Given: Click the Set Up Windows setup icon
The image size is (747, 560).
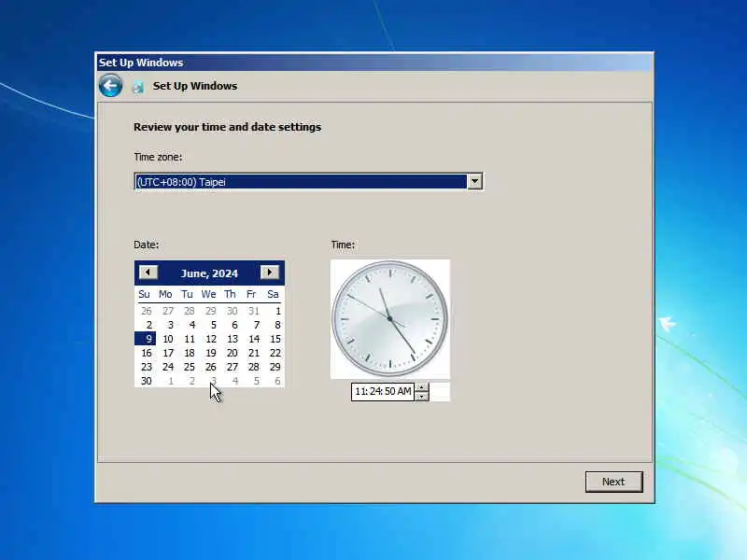Looking at the screenshot, I should (138, 87).
